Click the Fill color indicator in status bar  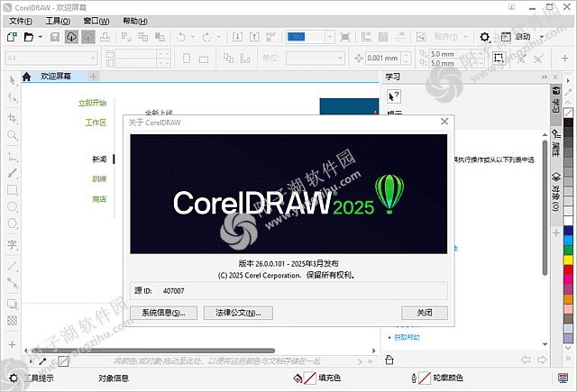pyautogui.click(x=310, y=378)
